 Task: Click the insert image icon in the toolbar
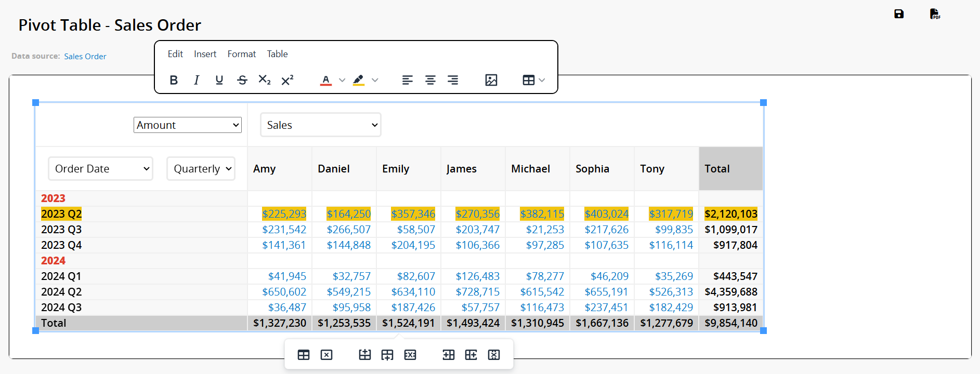(x=491, y=80)
